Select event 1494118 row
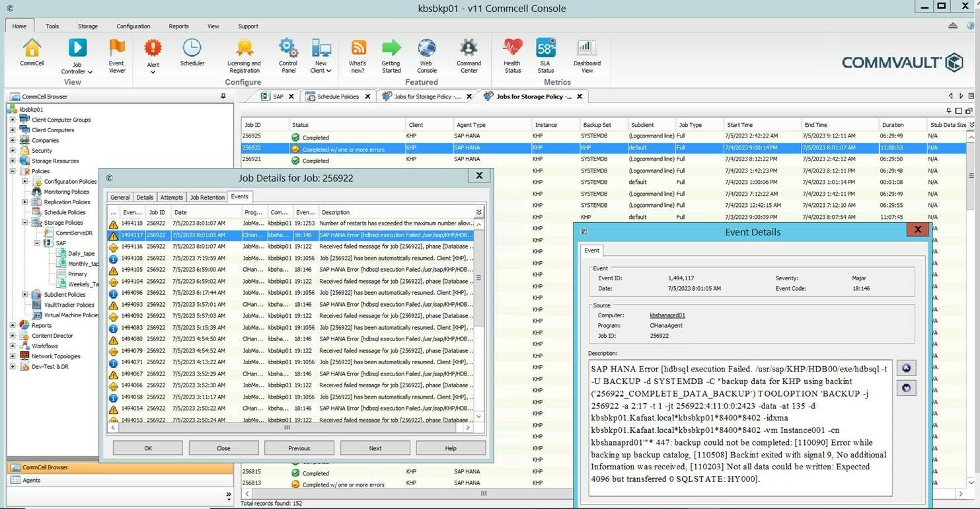980x509 pixels. click(291, 223)
